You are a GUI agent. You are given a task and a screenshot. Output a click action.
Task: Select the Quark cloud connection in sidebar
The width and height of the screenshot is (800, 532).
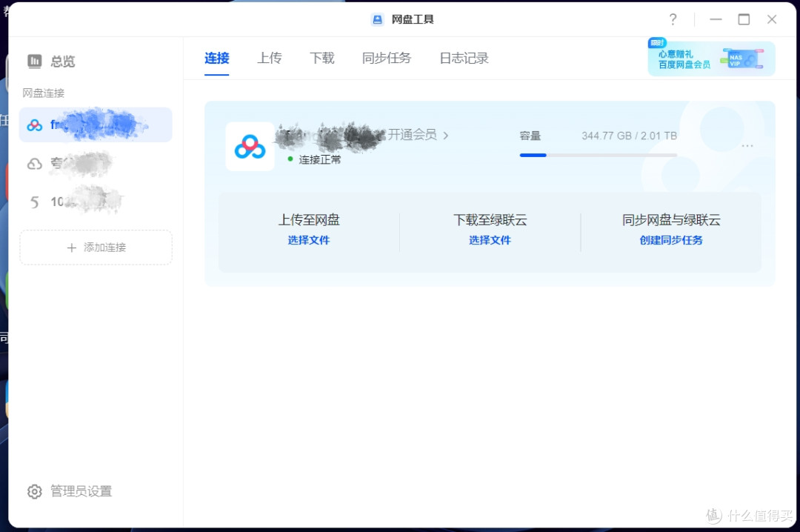(x=96, y=163)
